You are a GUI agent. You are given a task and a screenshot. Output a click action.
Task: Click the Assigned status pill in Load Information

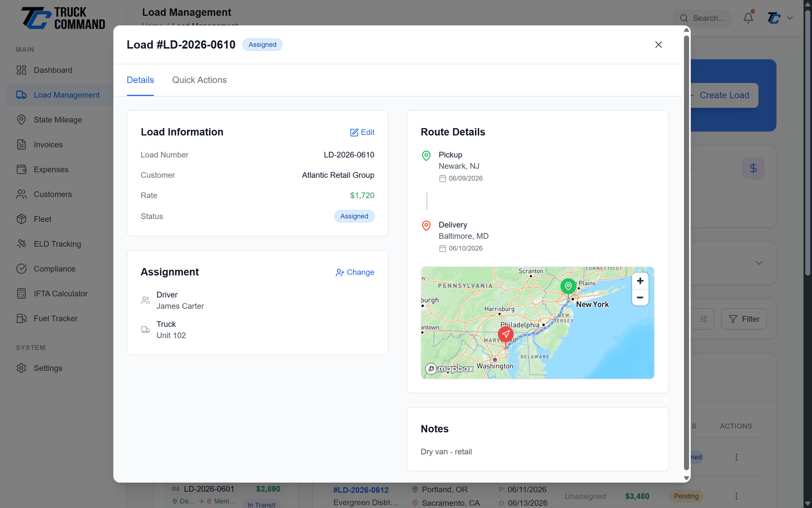(x=354, y=216)
